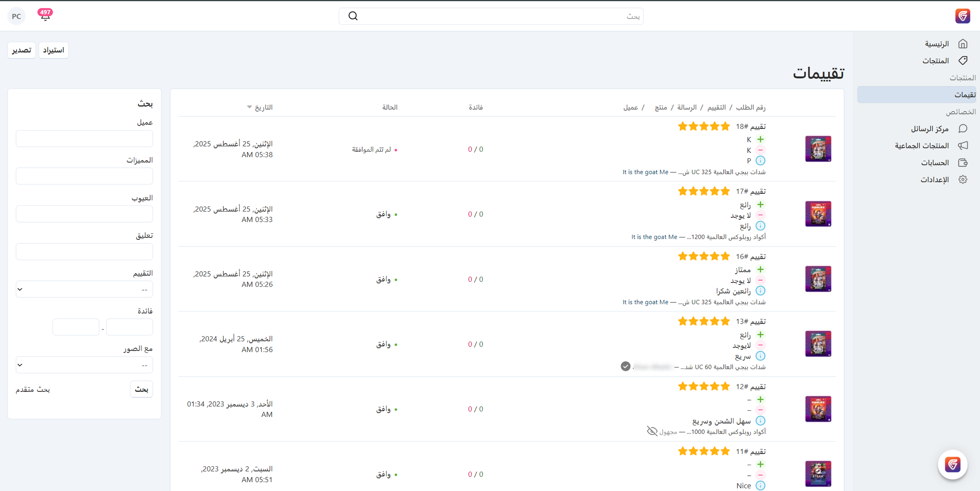Expand the مع الصور dropdown

[x=84, y=365]
